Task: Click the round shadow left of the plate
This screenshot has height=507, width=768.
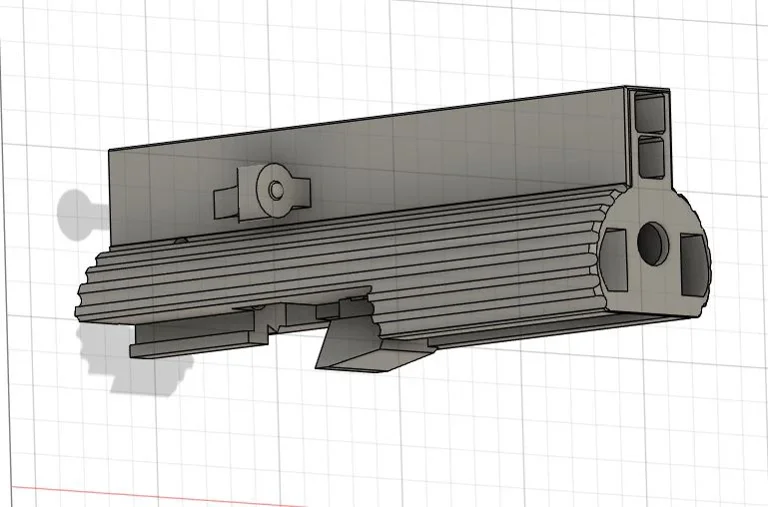Action: click(x=75, y=210)
